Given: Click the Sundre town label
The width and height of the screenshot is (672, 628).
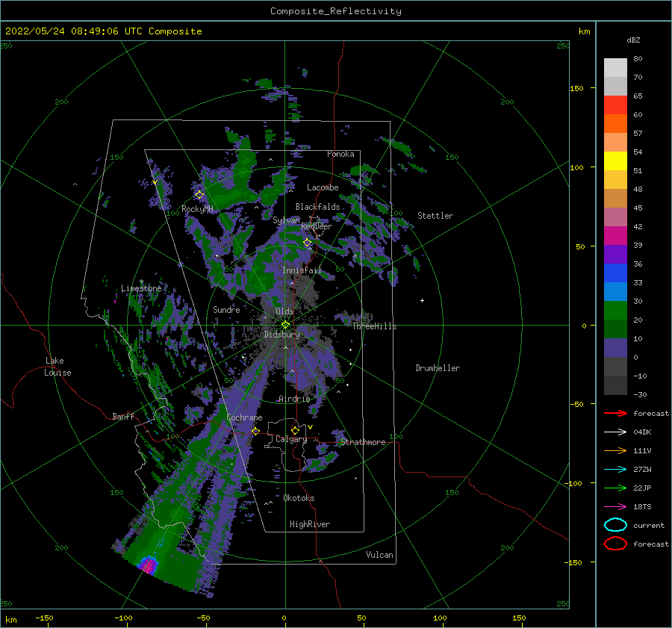Looking at the screenshot, I should (x=226, y=309).
